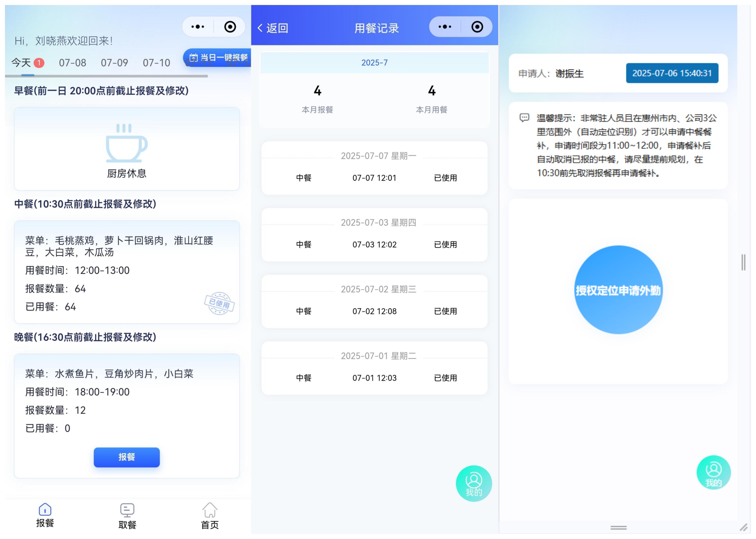Select the 今天 today tab
Viewport: 756px width, 539px height.
tap(21, 63)
